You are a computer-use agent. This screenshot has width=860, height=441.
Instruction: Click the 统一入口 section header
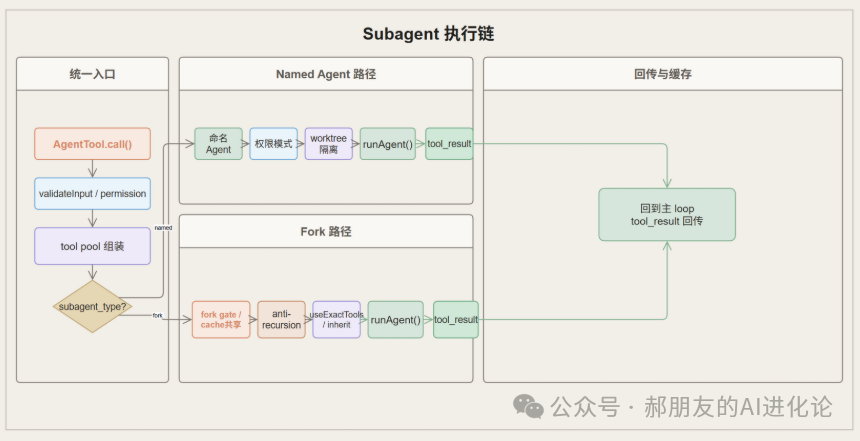92,74
